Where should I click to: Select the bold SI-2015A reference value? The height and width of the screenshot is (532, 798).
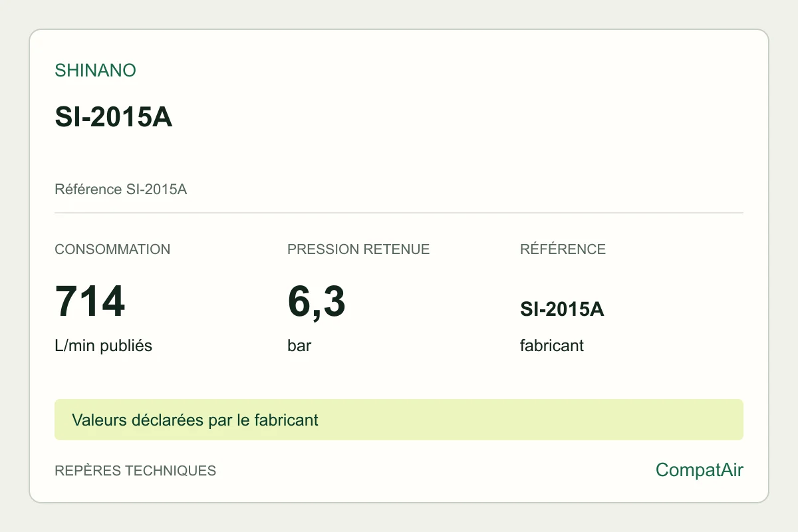(x=562, y=309)
